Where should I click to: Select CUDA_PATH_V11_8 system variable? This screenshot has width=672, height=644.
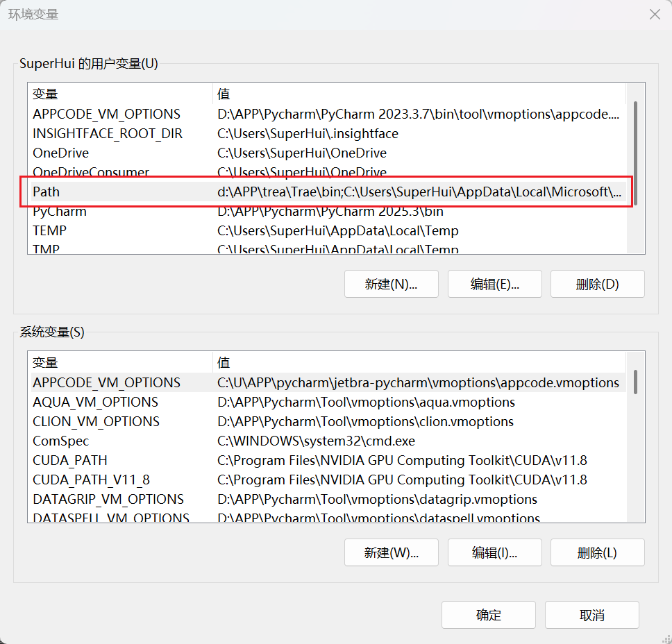click(x=329, y=480)
